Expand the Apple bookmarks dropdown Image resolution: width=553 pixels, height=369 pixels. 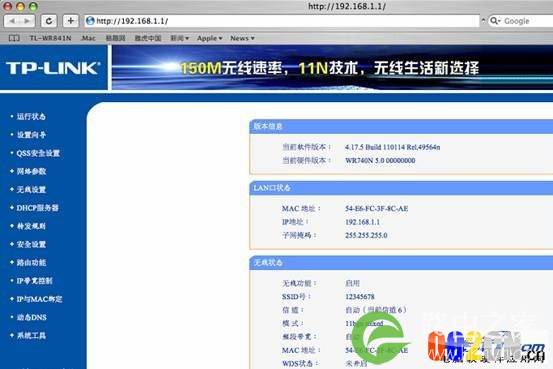(209, 38)
